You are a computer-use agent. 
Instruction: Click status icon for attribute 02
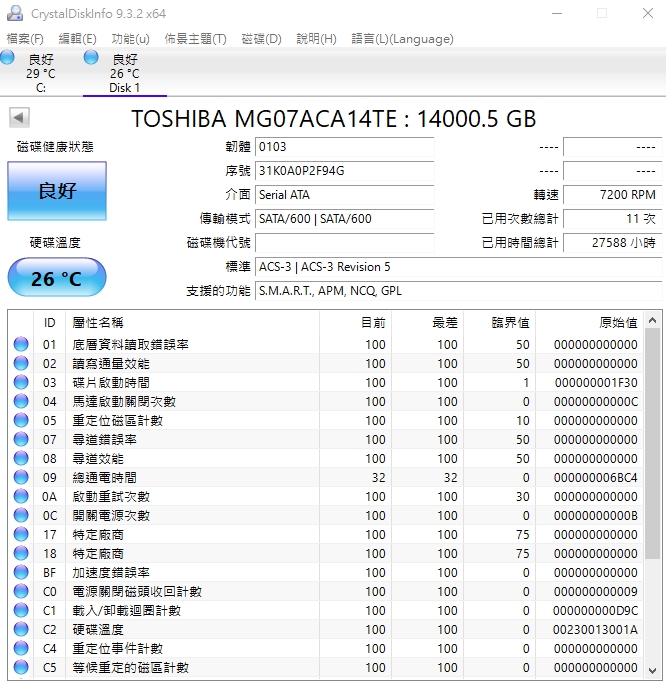(x=21, y=363)
